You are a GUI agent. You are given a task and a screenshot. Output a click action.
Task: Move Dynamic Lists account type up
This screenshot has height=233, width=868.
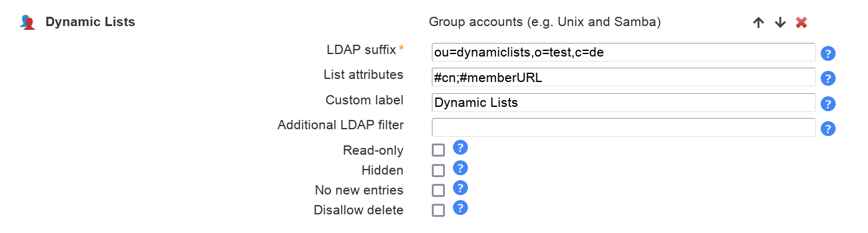[758, 23]
